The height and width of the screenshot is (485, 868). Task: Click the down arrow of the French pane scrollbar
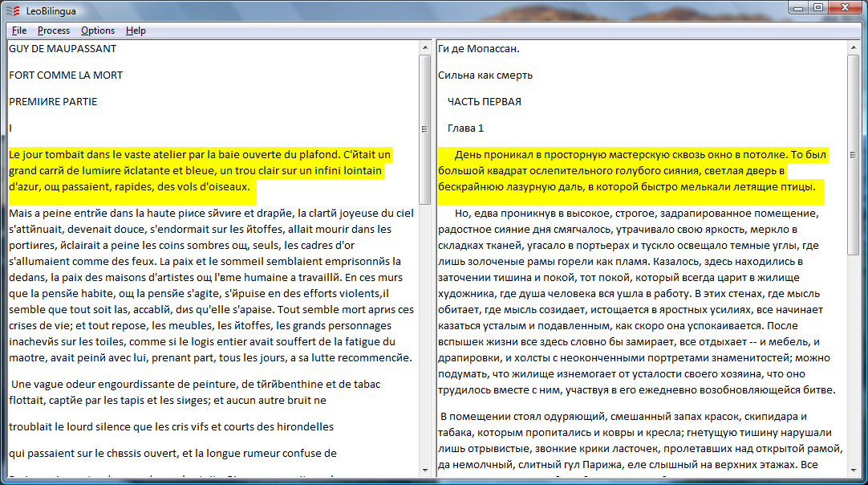pos(425,470)
